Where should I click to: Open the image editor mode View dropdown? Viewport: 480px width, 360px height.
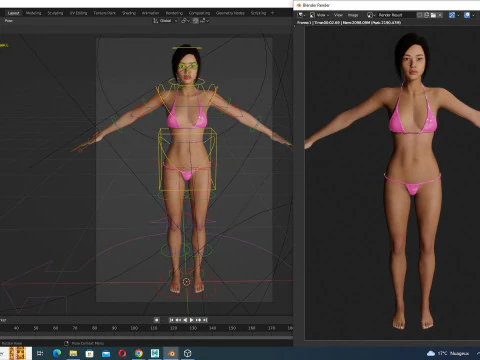pyautogui.click(x=319, y=15)
